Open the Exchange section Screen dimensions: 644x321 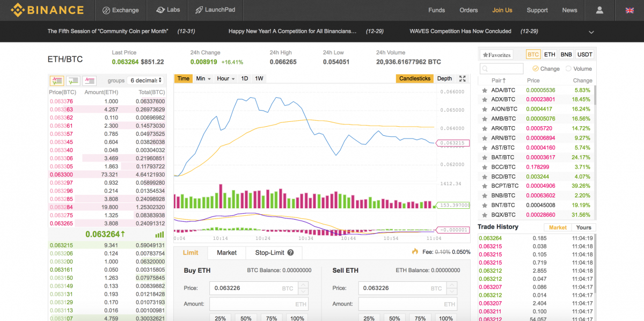120,10
